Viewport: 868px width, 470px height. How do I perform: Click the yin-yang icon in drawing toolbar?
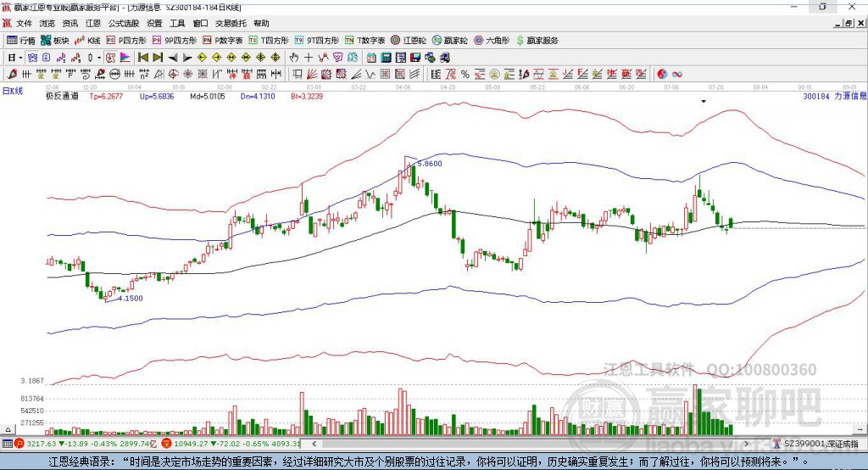point(662,75)
